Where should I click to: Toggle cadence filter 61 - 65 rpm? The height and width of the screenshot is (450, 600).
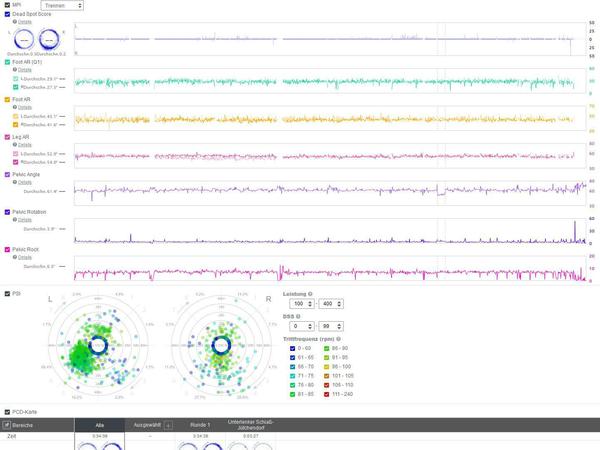pyautogui.click(x=293, y=357)
